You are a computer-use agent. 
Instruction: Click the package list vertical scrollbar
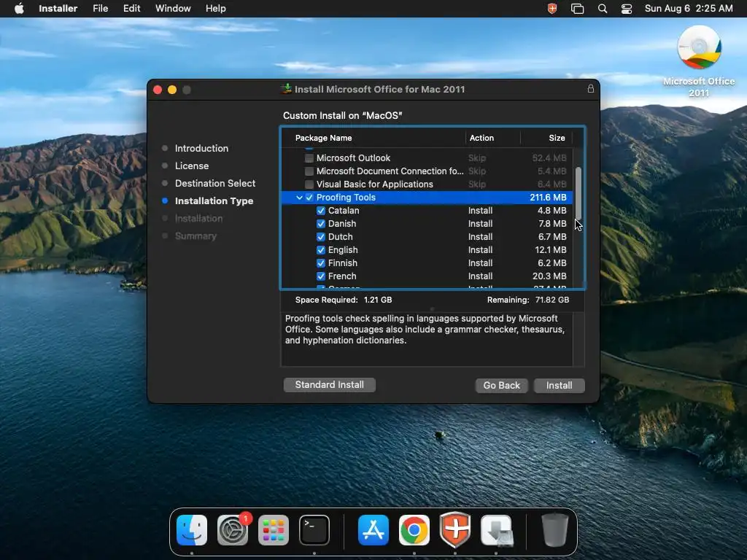(578, 192)
